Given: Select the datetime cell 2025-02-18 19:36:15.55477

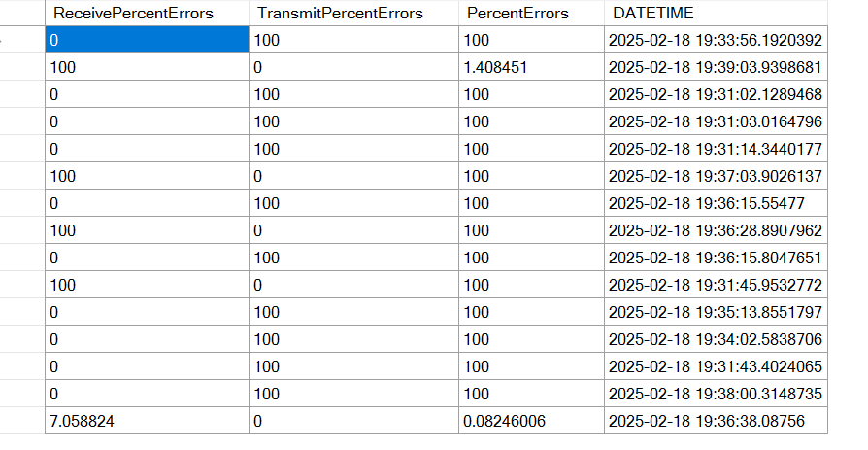Looking at the screenshot, I should (716, 203).
